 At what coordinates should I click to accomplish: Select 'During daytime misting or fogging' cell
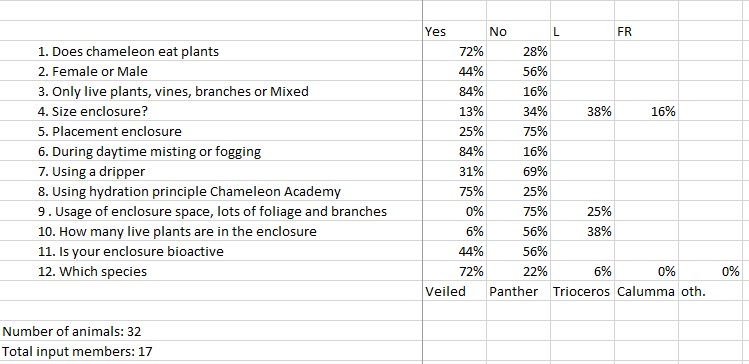(x=211, y=151)
